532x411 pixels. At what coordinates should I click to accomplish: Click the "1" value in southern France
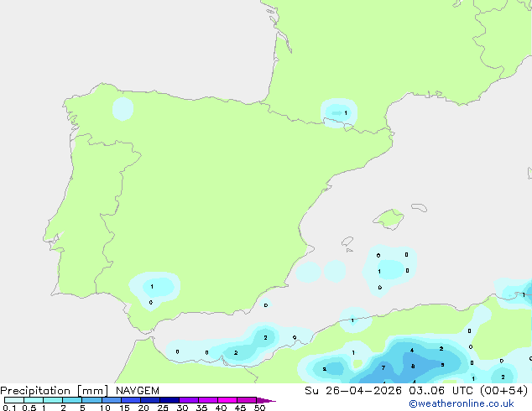point(346,113)
